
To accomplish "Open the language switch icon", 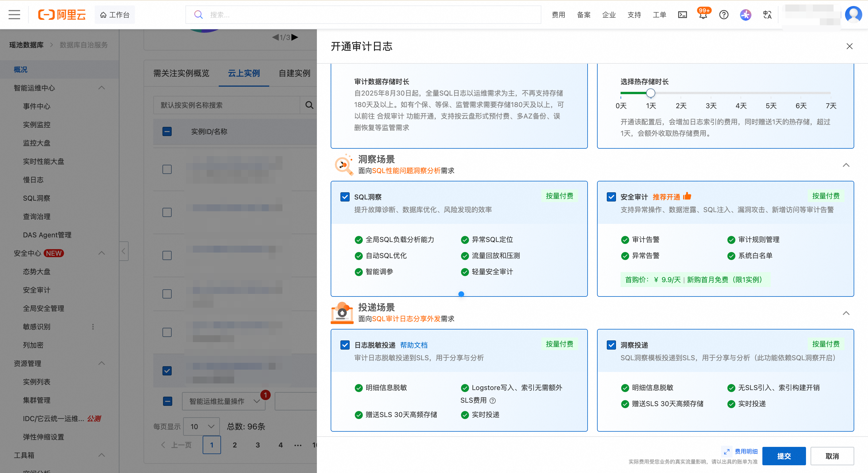I will point(767,15).
